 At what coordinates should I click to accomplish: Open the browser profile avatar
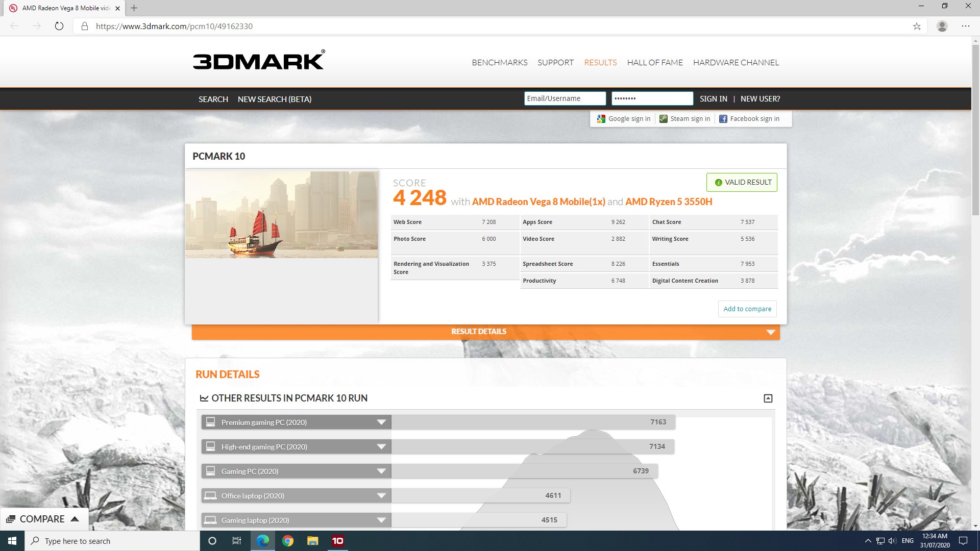[942, 26]
